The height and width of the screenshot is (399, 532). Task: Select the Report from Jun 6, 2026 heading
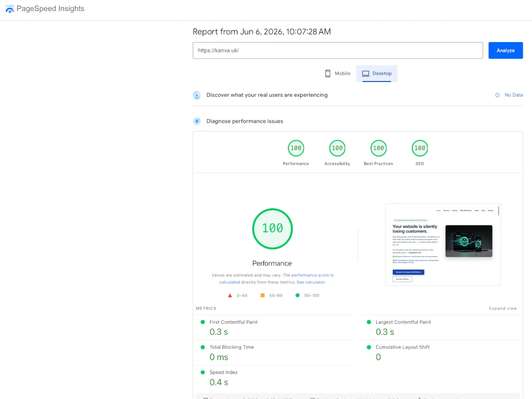[262, 32]
